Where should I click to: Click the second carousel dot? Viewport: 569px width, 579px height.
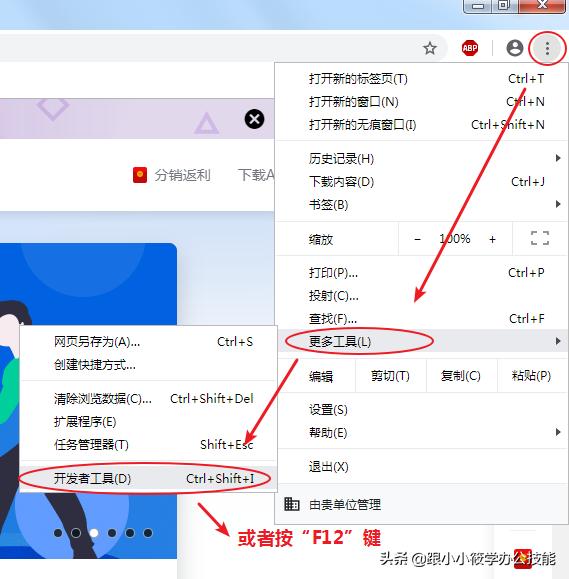point(76,533)
